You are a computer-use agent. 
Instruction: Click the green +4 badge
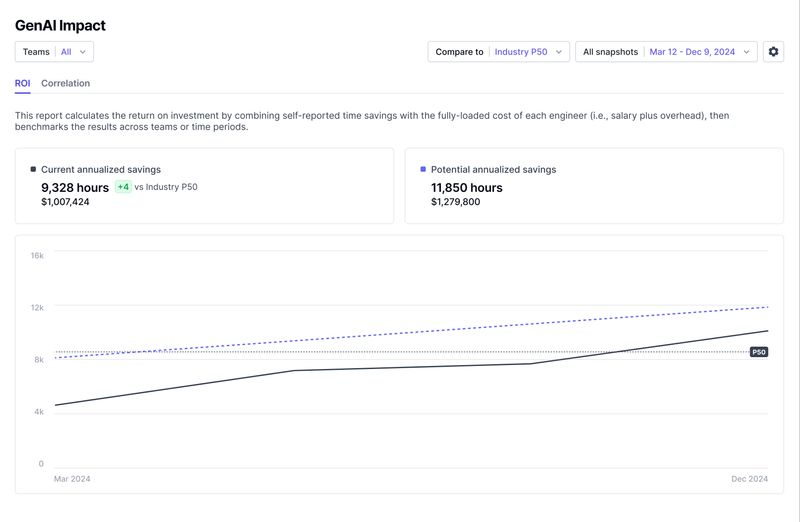pyautogui.click(x=123, y=187)
